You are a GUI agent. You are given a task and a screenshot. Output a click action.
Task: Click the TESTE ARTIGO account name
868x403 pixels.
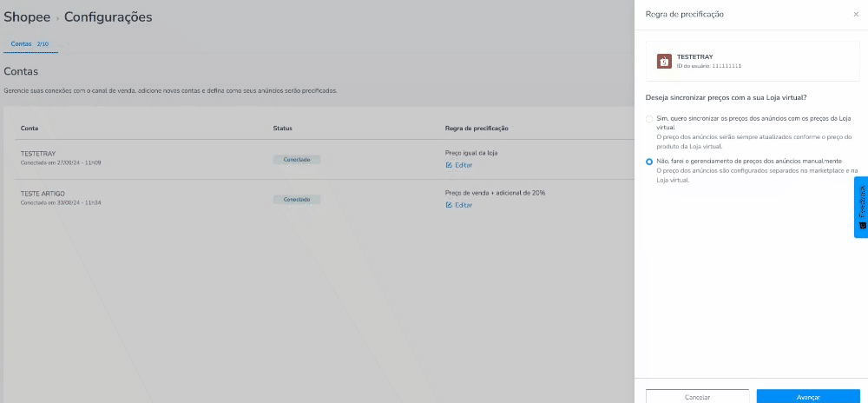43,193
